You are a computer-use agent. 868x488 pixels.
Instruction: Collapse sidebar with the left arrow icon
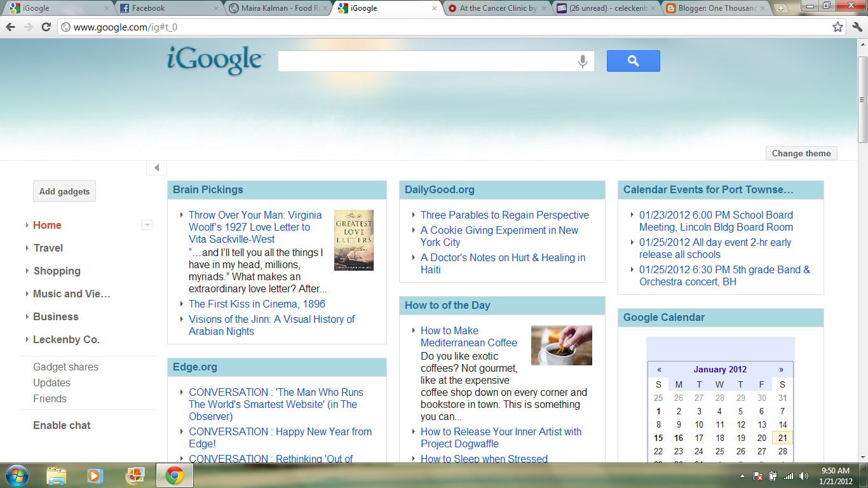click(x=156, y=168)
